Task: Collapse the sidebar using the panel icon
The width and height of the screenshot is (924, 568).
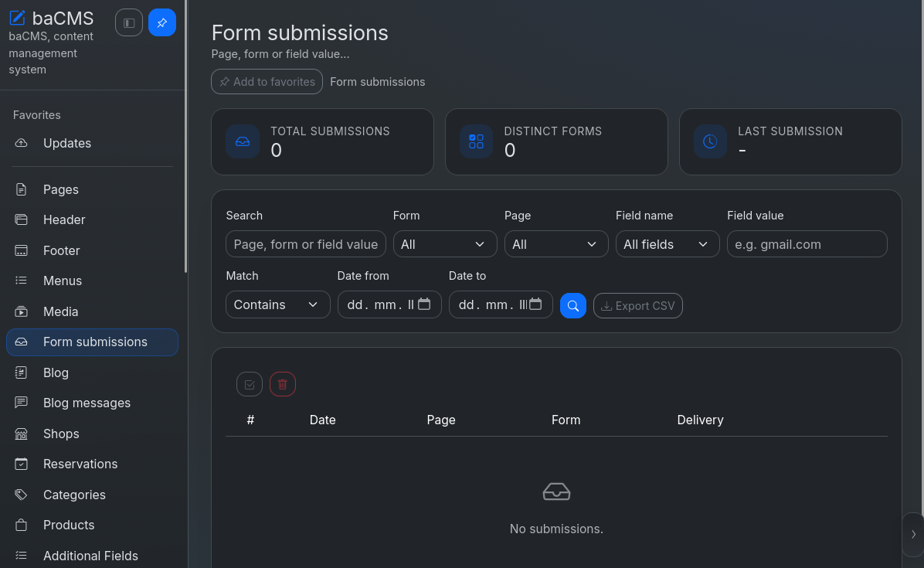Action: click(129, 23)
